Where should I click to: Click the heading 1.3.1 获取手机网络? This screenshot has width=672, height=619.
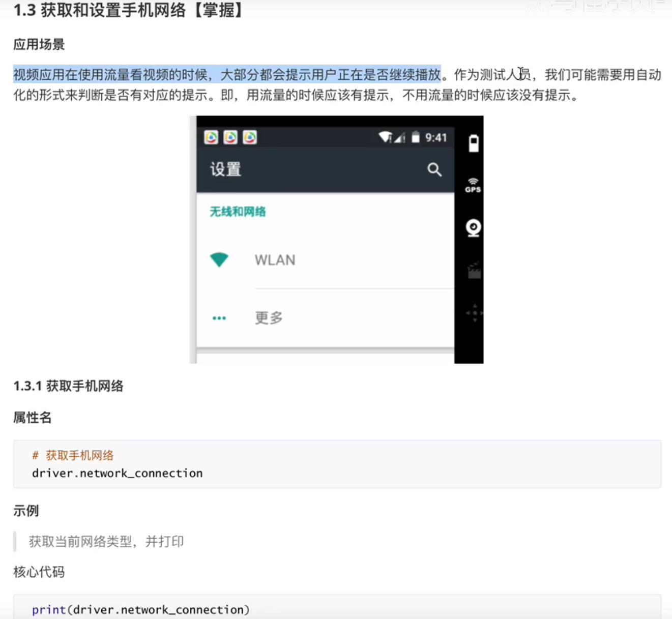click(x=69, y=386)
